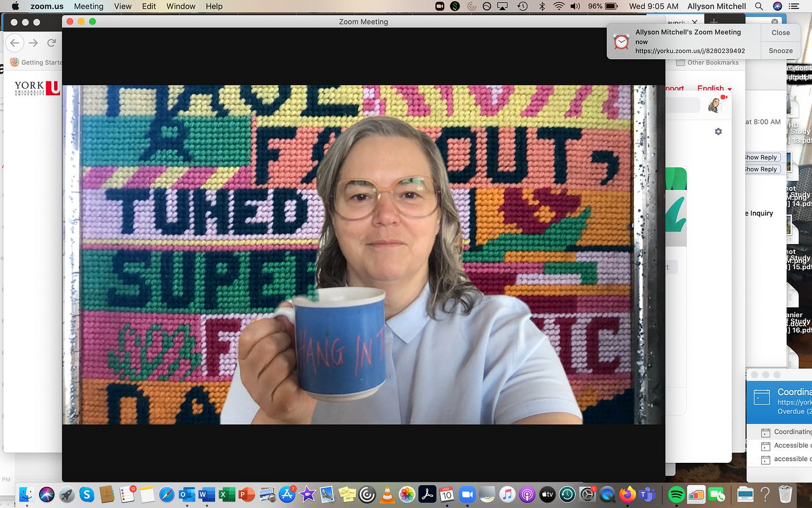Open the Help menu

pyautogui.click(x=214, y=6)
